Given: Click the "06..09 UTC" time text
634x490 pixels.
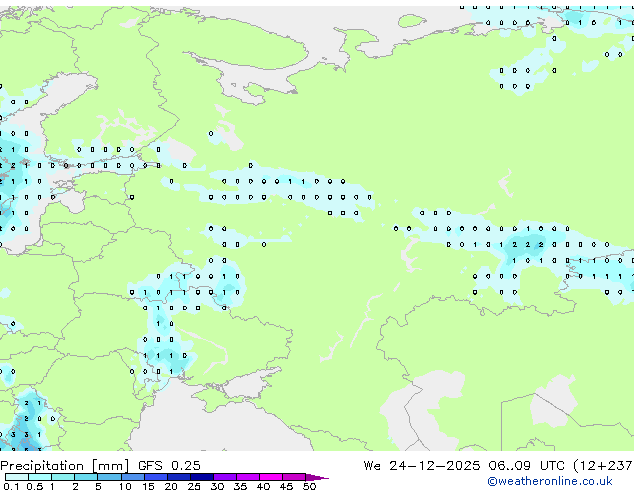Looking at the screenshot, I should (526, 466).
